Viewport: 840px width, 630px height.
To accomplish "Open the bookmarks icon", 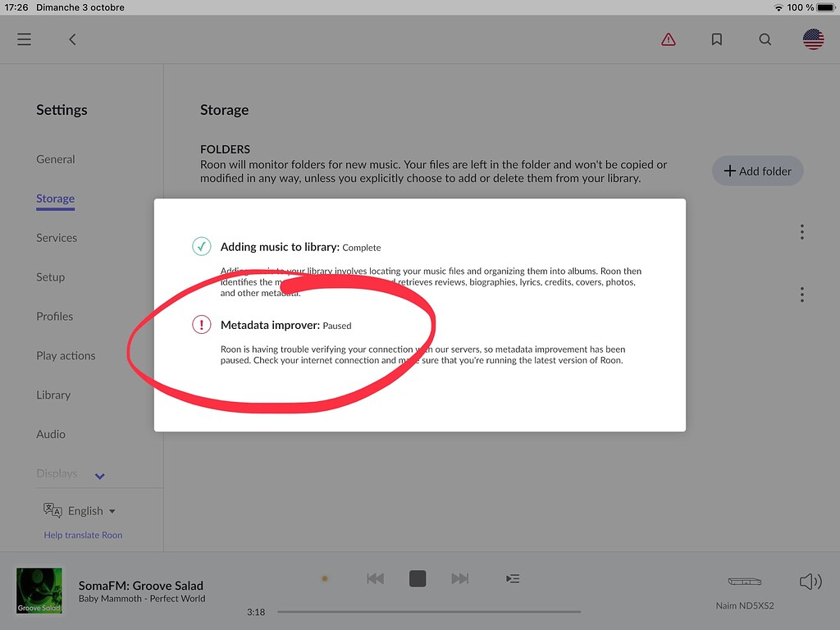I will [716, 39].
